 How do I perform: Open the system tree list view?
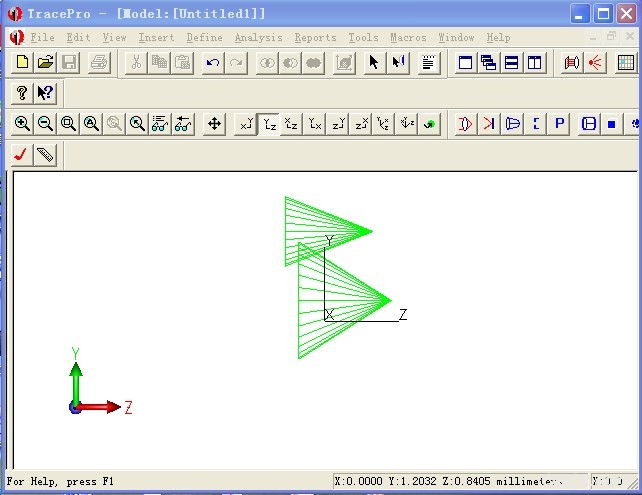pos(429,63)
